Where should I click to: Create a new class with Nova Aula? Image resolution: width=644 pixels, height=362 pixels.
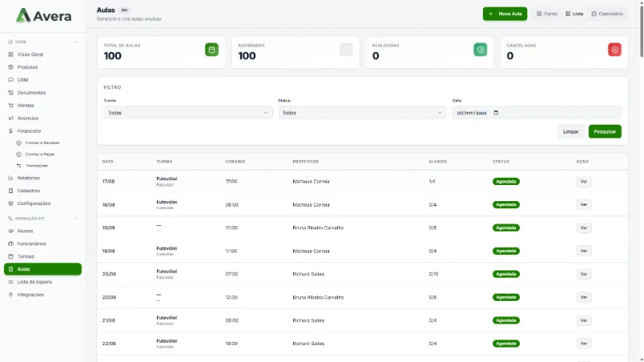[505, 14]
